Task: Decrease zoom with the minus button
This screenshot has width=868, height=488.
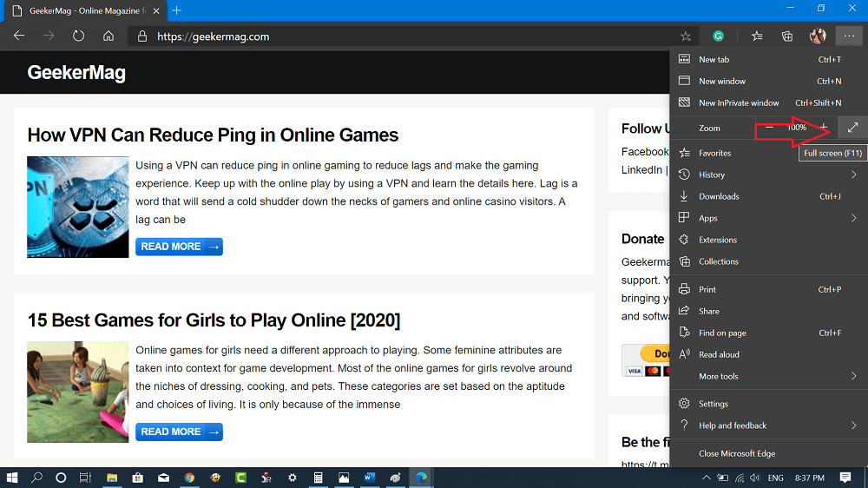Action: pos(769,128)
